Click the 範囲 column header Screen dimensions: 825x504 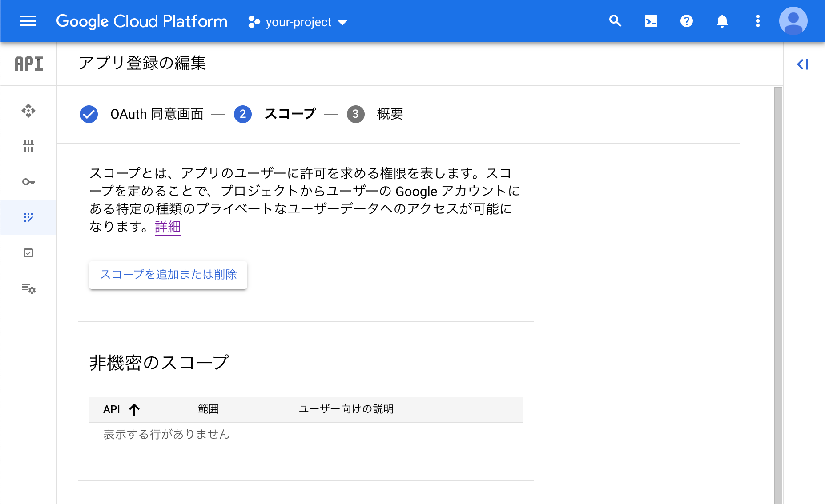(209, 409)
